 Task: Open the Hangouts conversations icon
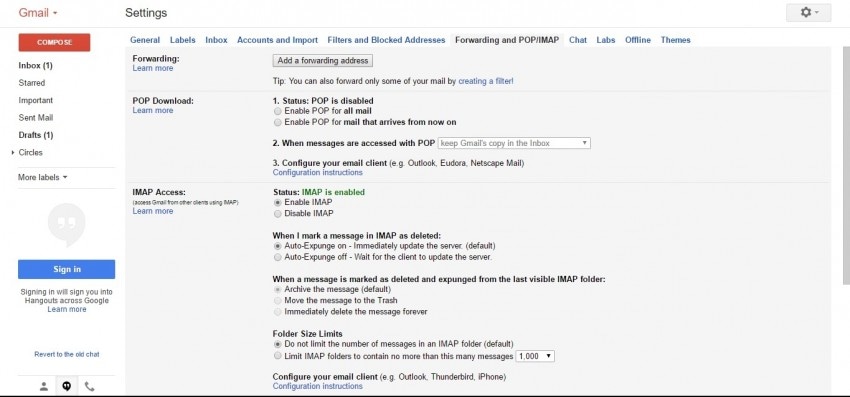(67, 386)
